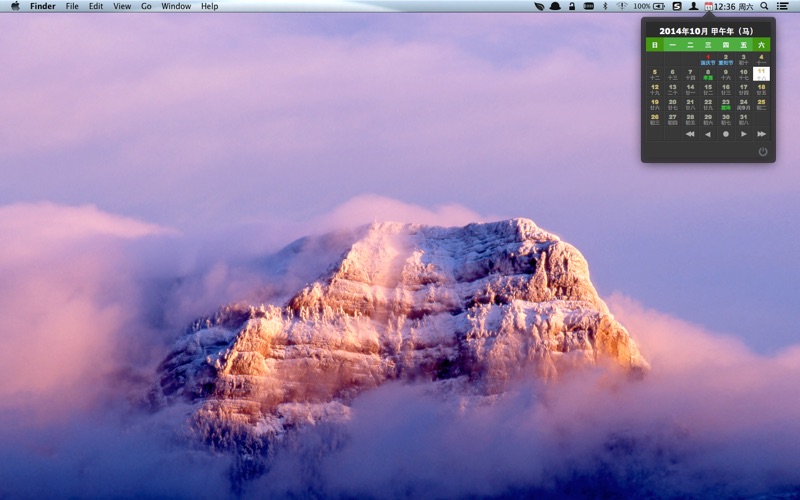The image size is (800, 500).
Task: Select October 22 in calendar
Action: point(708,105)
